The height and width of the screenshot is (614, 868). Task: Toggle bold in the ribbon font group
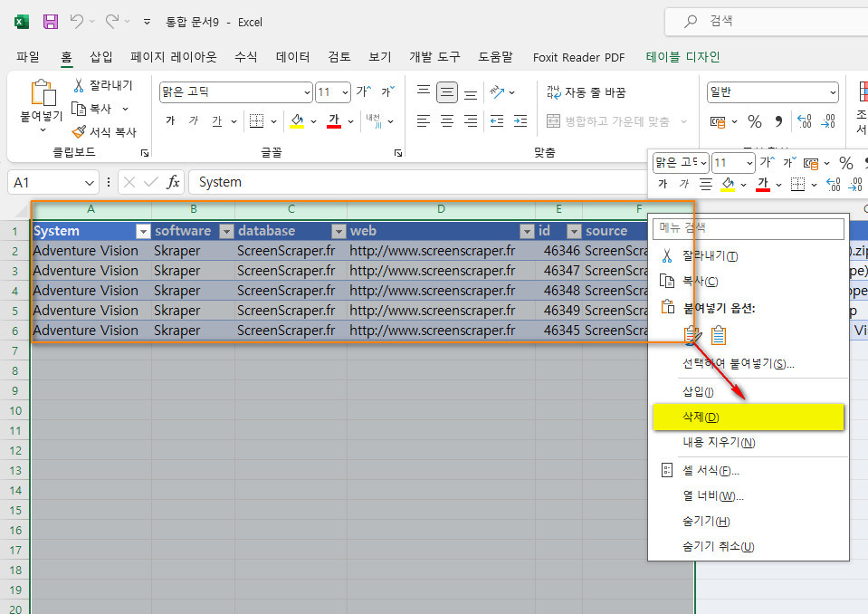[170, 120]
